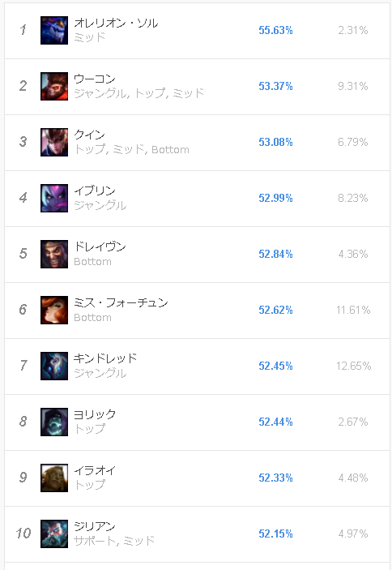Screen dimensions: 392x570
Task: Click the ジリアン champion portrait icon
Action: (54, 534)
